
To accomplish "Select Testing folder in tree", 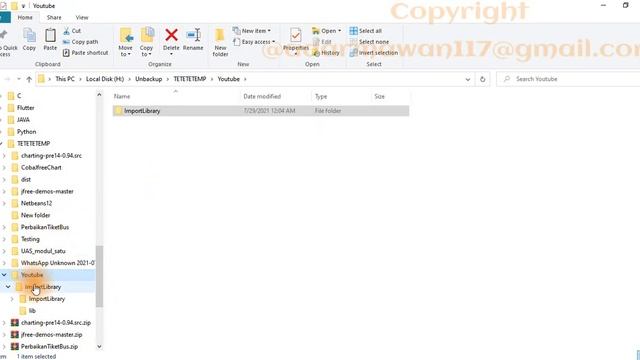I will 30,239.
